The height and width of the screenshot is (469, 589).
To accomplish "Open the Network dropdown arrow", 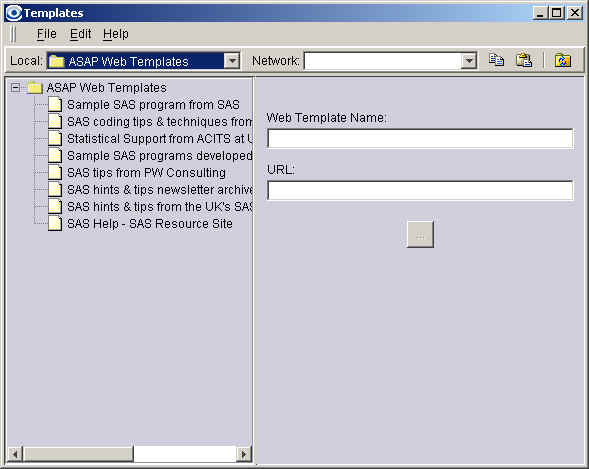I will pos(468,61).
